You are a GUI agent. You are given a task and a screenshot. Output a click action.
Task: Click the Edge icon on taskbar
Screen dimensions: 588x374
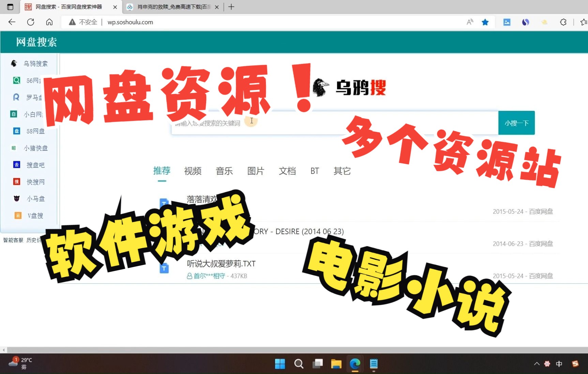[x=355, y=364]
